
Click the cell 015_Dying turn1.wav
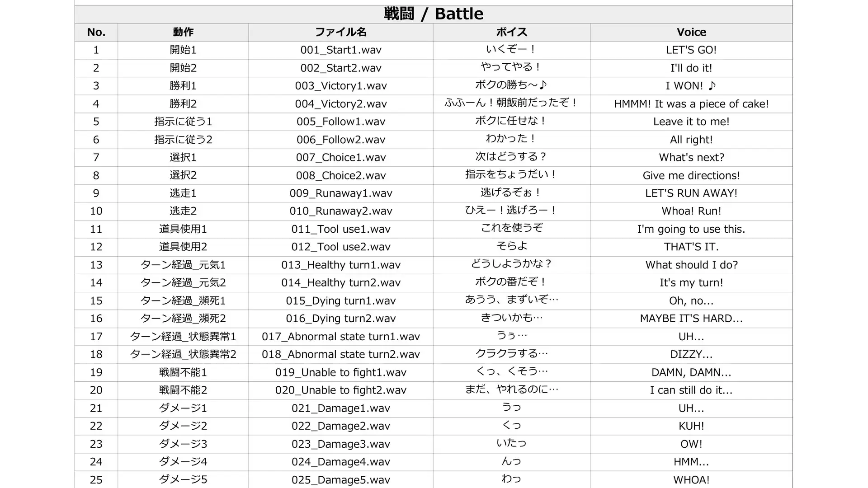point(341,301)
